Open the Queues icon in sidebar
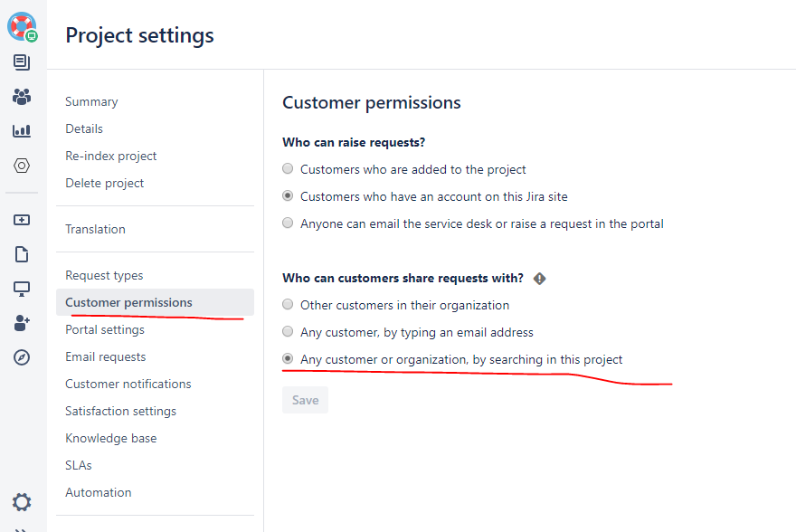This screenshot has width=796, height=532. (x=22, y=62)
